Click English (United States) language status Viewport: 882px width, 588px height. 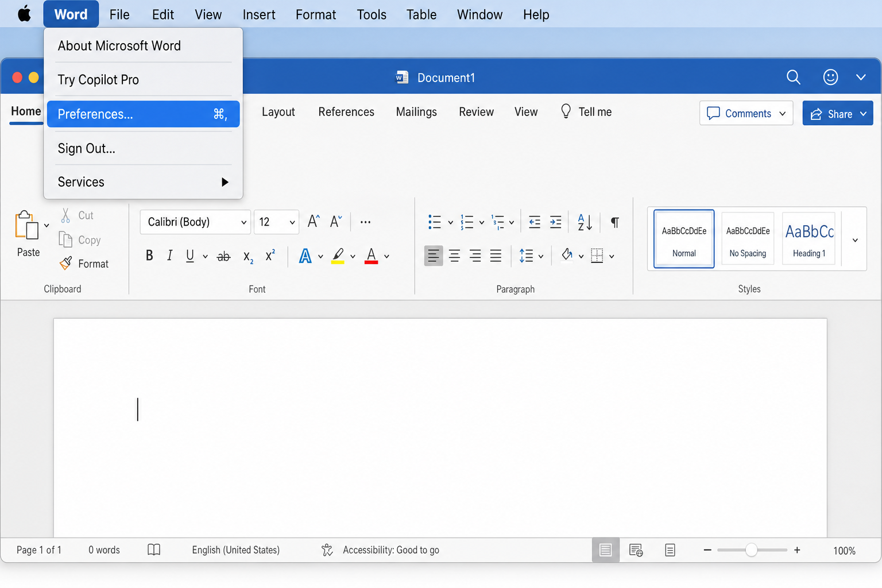click(236, 550)
